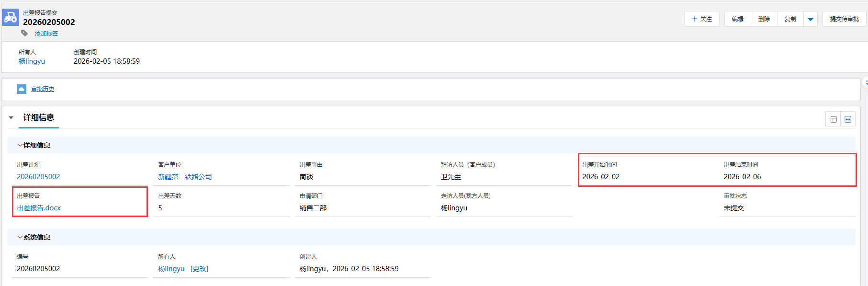Click the partially hidden icon at right edge
868x286 pixels.
pos(866,83)
